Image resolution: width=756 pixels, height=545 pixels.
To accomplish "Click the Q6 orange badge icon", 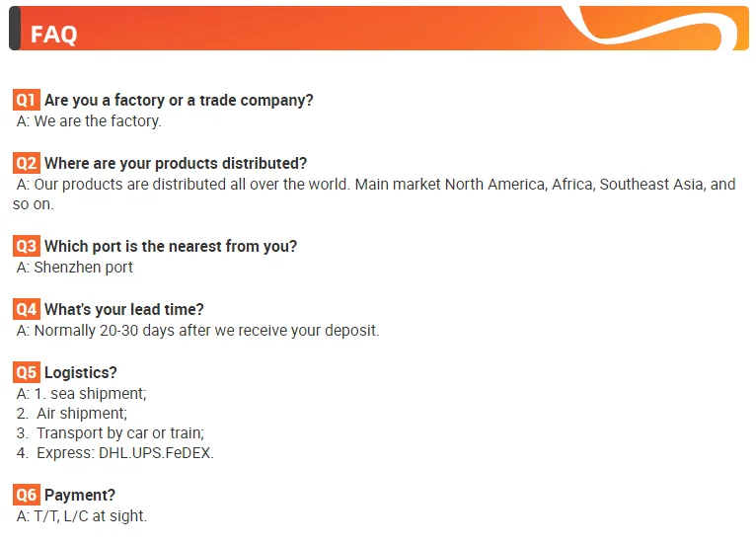I will 26,495.
